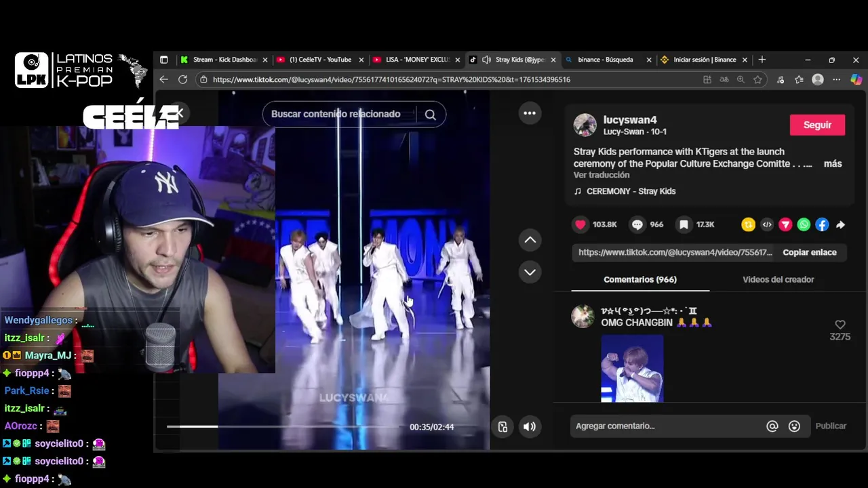Click the tiktok.com video link text box

(x=674, y=252)
